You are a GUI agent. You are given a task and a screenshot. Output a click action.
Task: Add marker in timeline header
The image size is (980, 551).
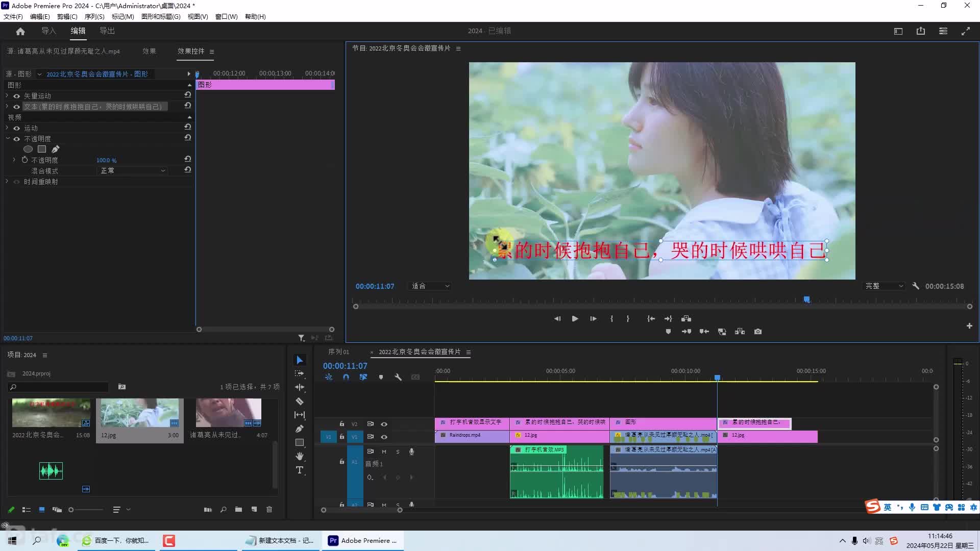point(381,377)
